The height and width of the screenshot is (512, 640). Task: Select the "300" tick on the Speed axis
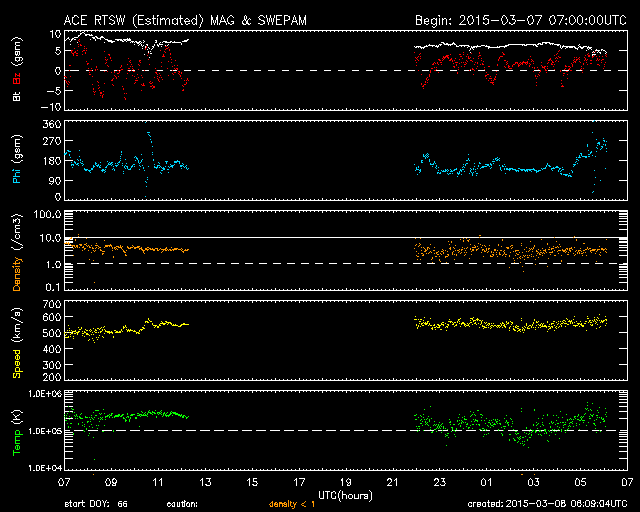click(x=52, y=365)
